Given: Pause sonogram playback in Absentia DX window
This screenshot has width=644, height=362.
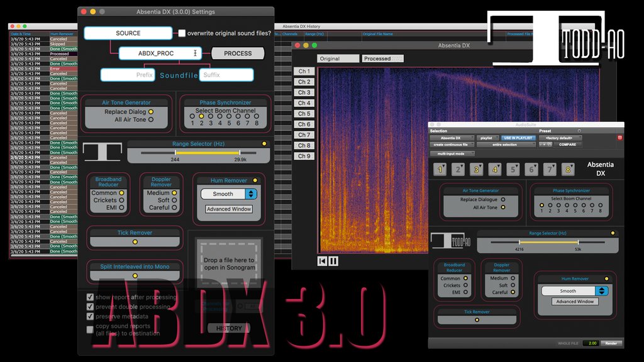Looking at the screenshot, I should (333, 261).
